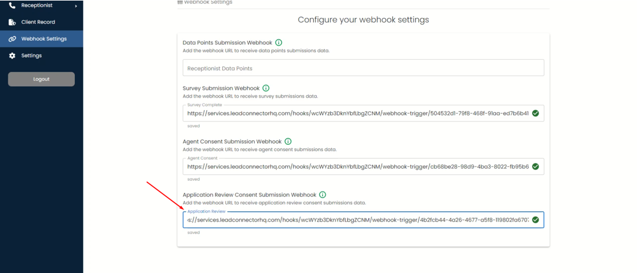Click 'Application Review Consent Submission Webhook' label

coord(250,195)
